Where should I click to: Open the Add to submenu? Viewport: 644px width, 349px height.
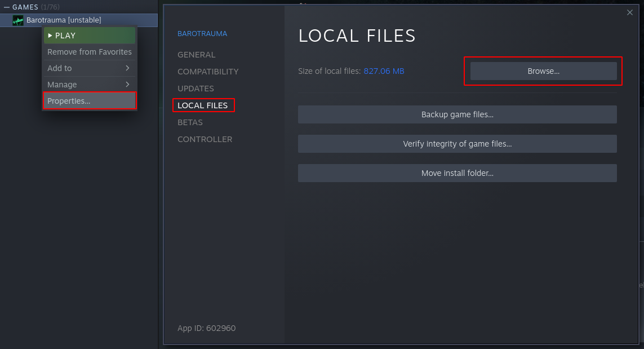click(x=90, y=68)
